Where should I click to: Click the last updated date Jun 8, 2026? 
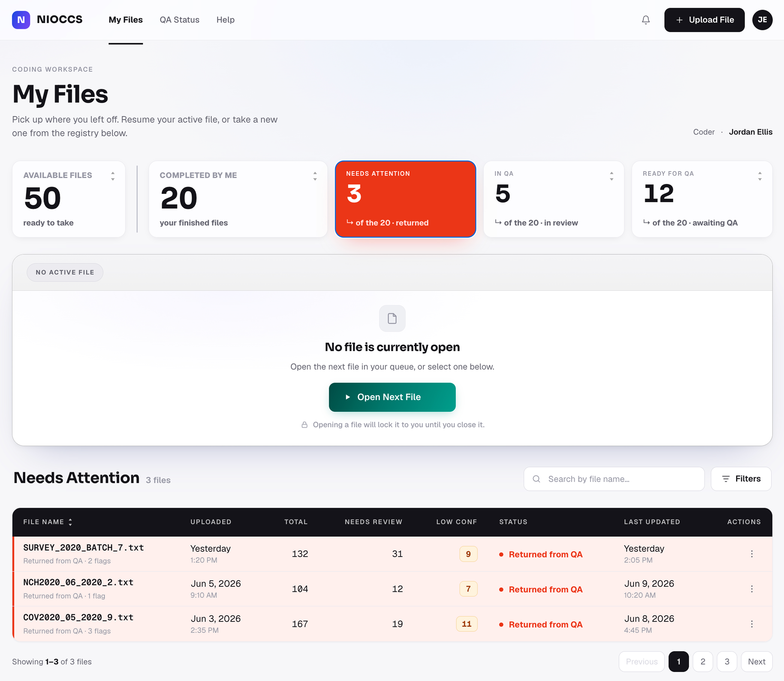tap(649, 618)
